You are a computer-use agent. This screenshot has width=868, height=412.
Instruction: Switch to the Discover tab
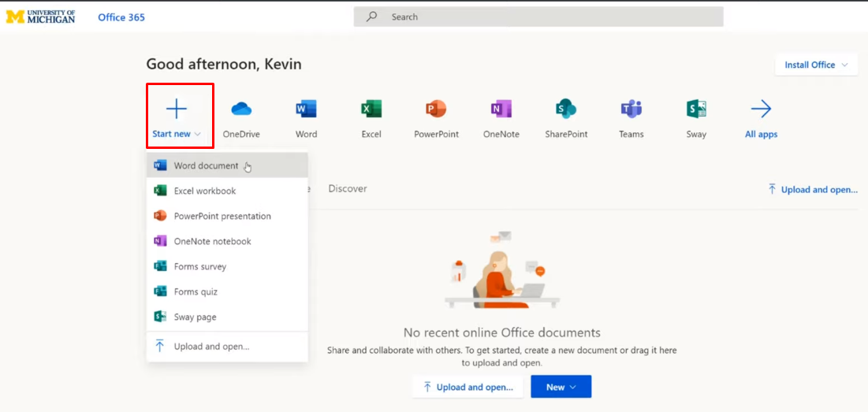click(347, 188)
